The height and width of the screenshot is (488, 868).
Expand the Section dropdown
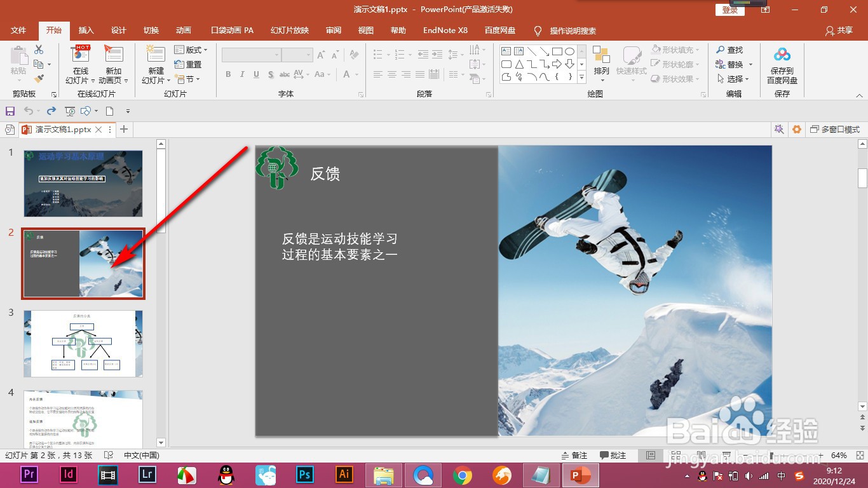tap(188, 79)
